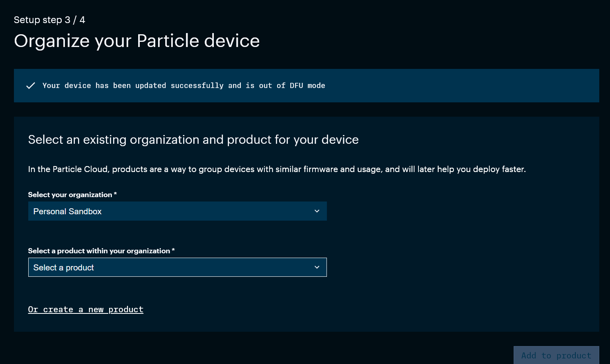
Task: Click the Select an existing organization heading
Action: tap(193, 140)
